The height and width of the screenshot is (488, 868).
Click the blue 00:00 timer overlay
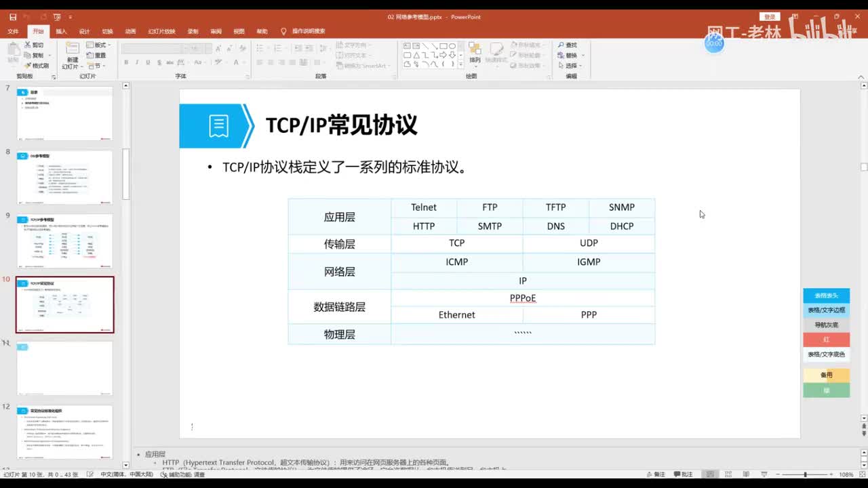pyautogui.click(x=714, y=43)
